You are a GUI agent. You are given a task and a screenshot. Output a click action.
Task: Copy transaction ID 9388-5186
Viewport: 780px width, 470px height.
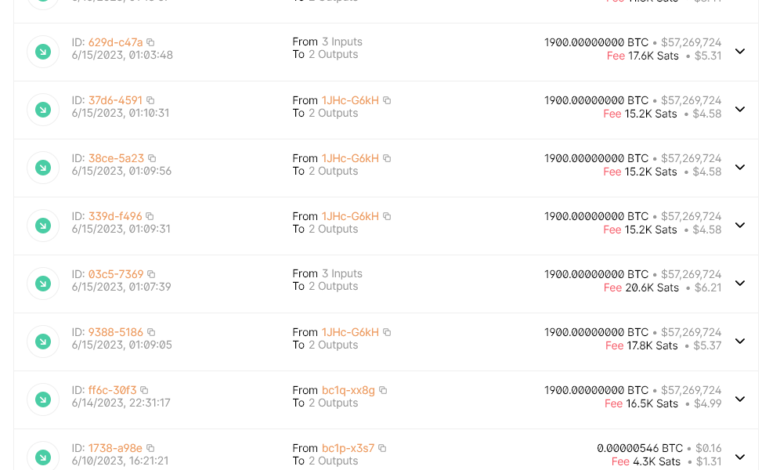(x=152, y=333)
